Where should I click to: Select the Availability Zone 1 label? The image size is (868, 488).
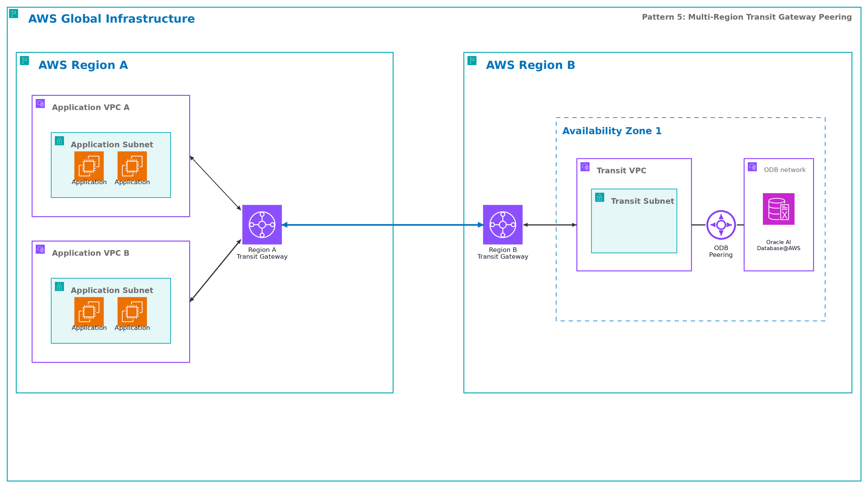[x=612, y=131]
